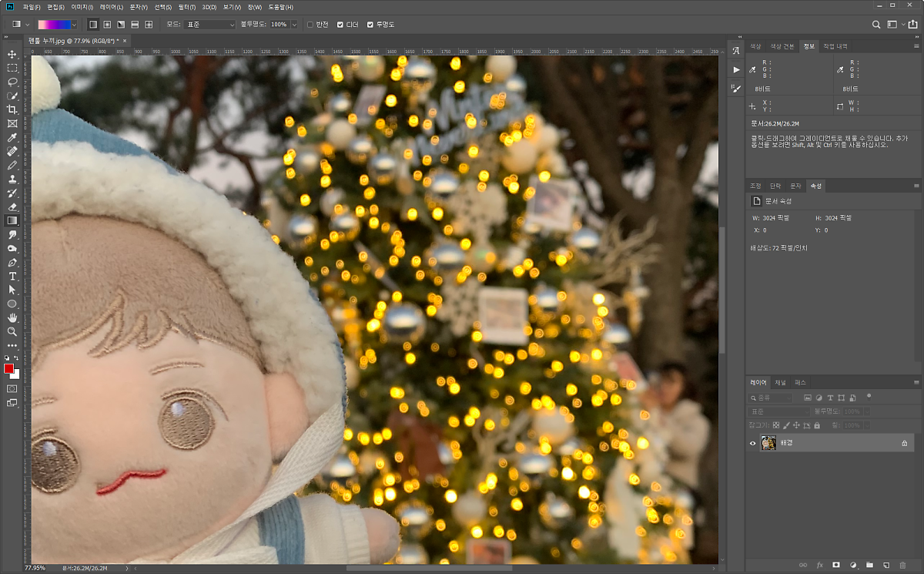Click the 배경 layer thumbnail

click(768, 443)
